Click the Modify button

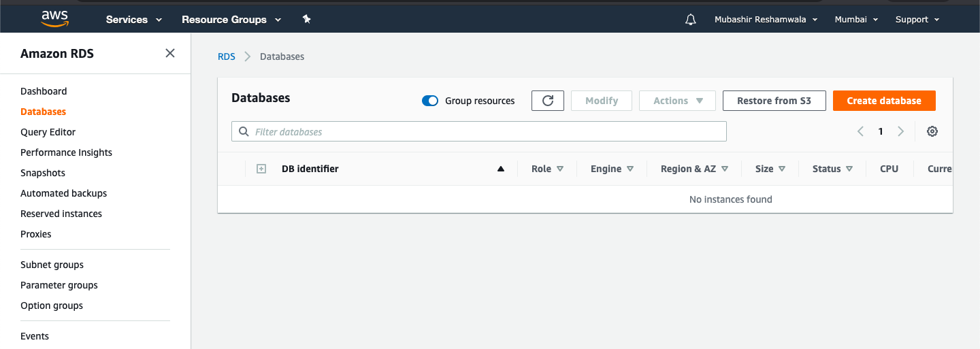coord(602,101)
